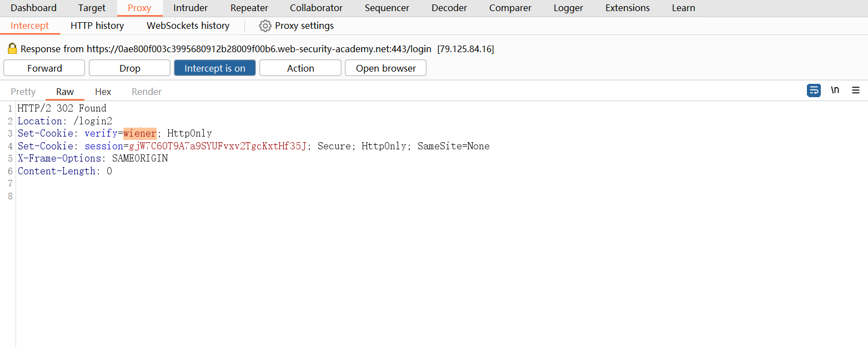The width and height of the screenshot is (868, 347).
Task: Open the Comparer tab
Action: [x=510, y=8]
